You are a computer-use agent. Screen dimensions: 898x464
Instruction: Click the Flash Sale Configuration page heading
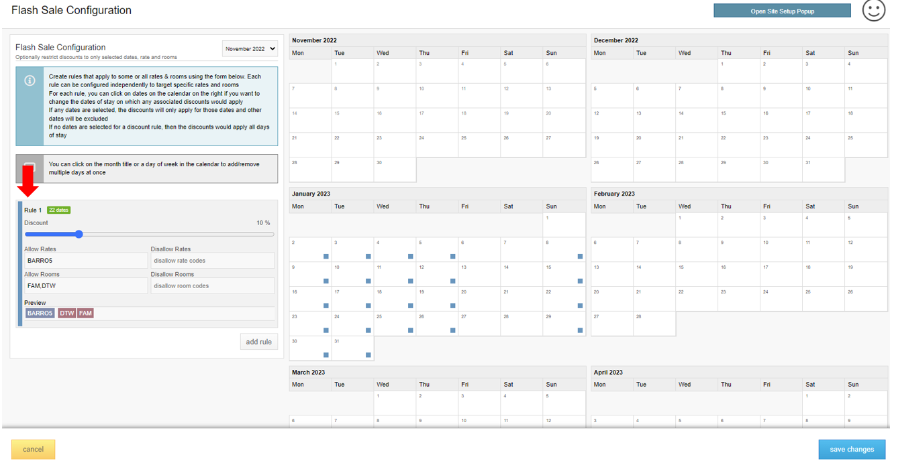click(x=72, y=10)
